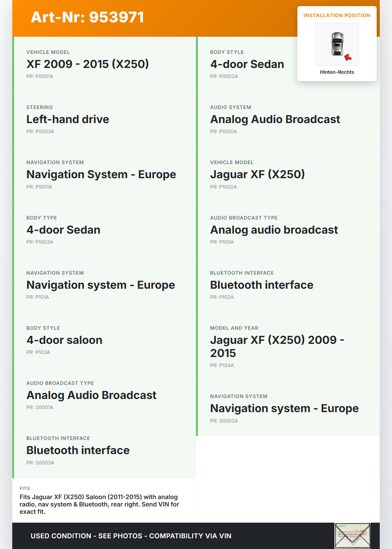Select the 4-door Sedan card with PR P0002A

(247, 64)
